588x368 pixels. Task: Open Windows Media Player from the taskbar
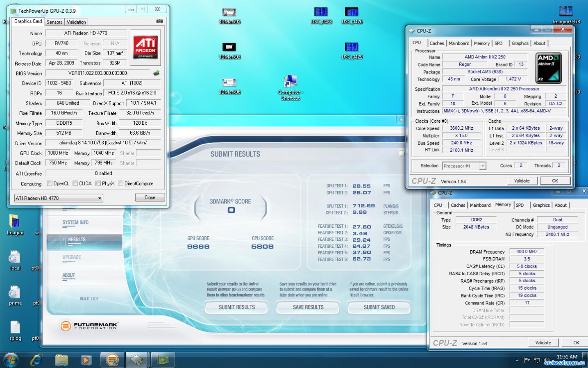click(x=86, y=360)
